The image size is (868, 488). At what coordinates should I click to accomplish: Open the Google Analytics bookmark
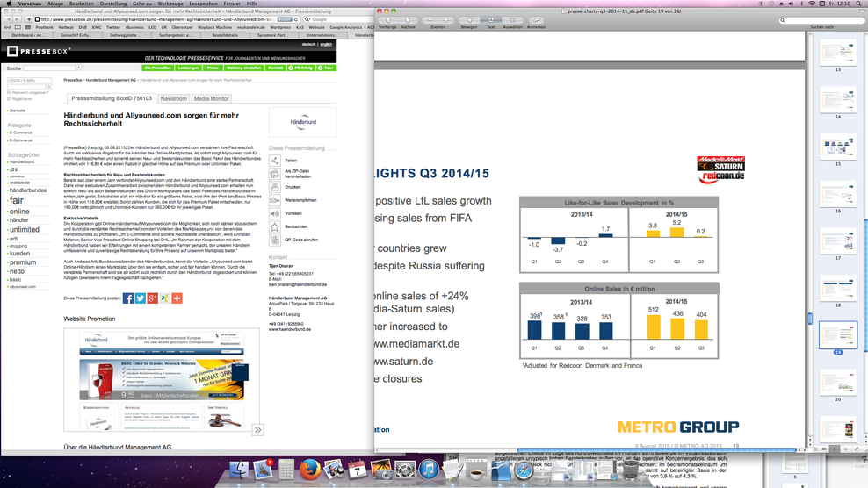(x=346, y=27)
